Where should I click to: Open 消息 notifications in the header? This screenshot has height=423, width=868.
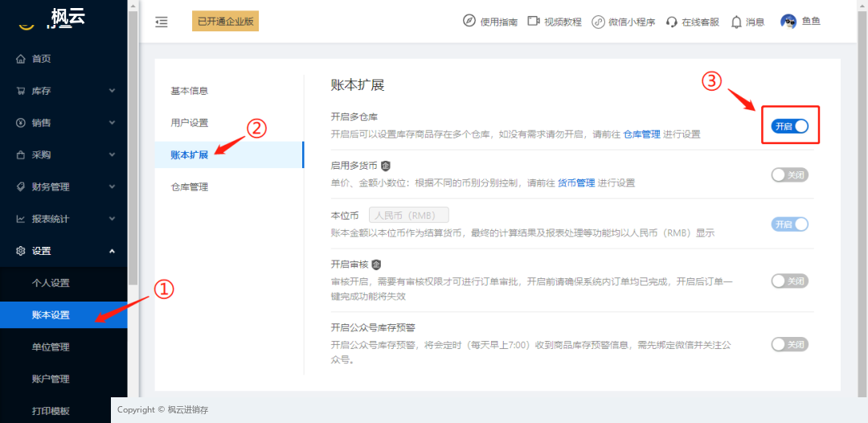[755, 23]
